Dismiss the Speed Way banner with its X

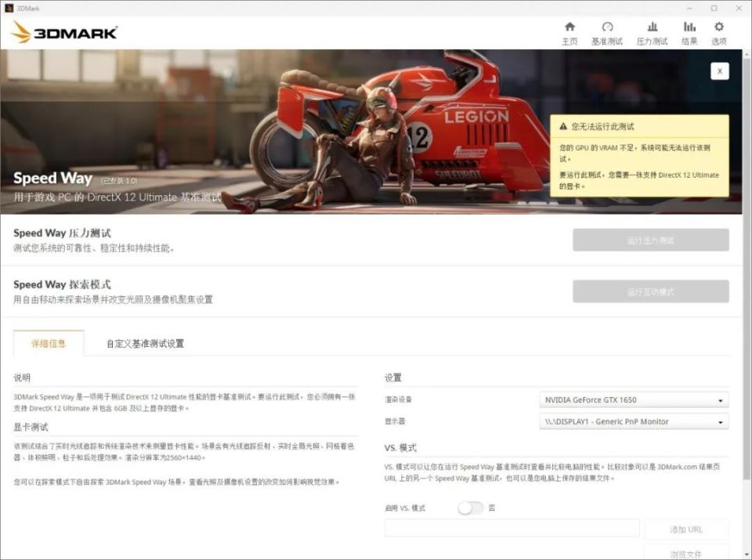719,70
